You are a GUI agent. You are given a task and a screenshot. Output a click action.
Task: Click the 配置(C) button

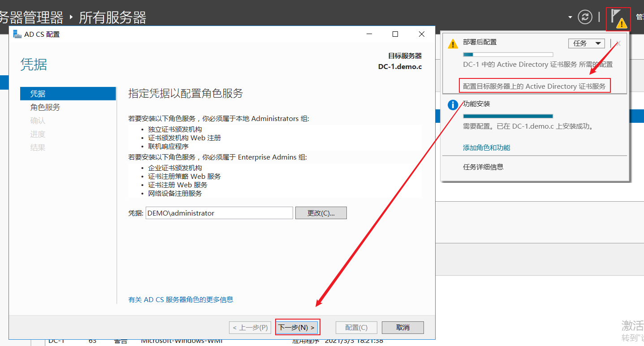356,328
